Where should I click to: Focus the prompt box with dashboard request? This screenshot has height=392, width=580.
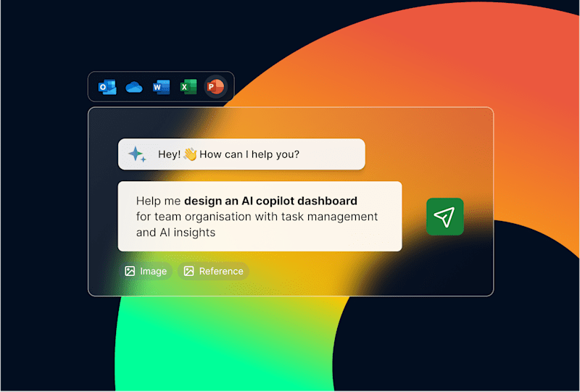tap(260, 217)
